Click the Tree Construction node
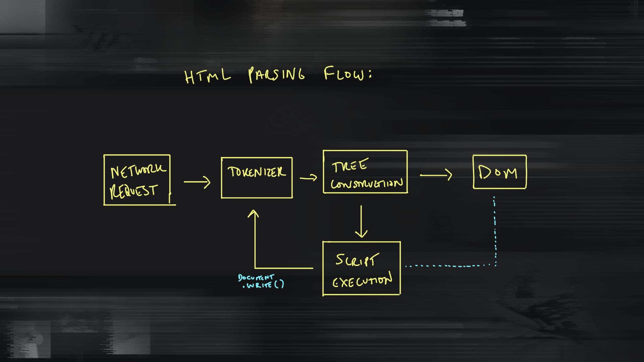 [x=365, y=172]
